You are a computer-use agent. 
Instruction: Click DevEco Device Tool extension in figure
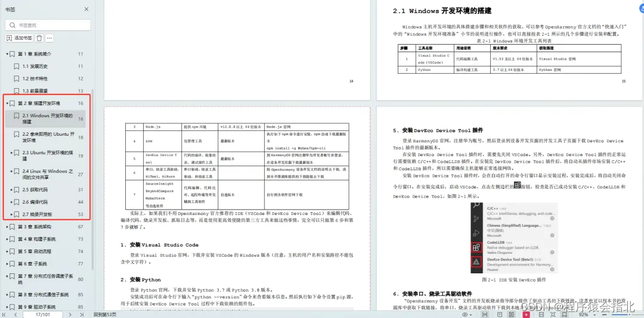point(520,263)
